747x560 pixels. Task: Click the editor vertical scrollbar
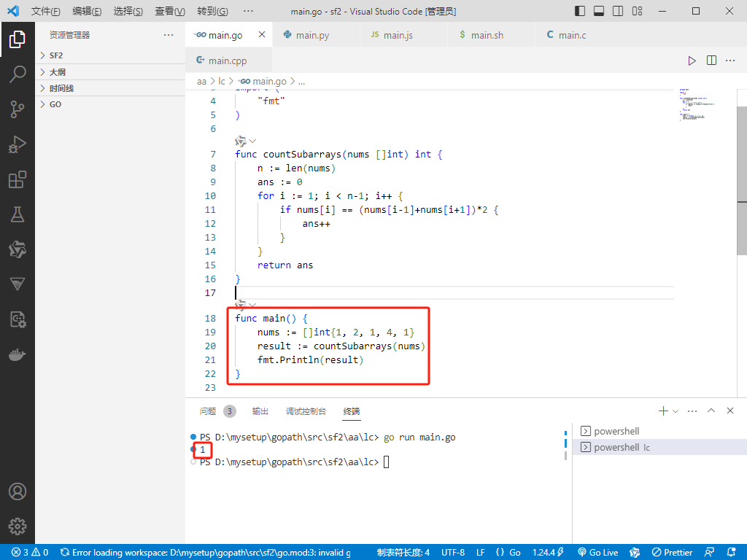(742, 181)
